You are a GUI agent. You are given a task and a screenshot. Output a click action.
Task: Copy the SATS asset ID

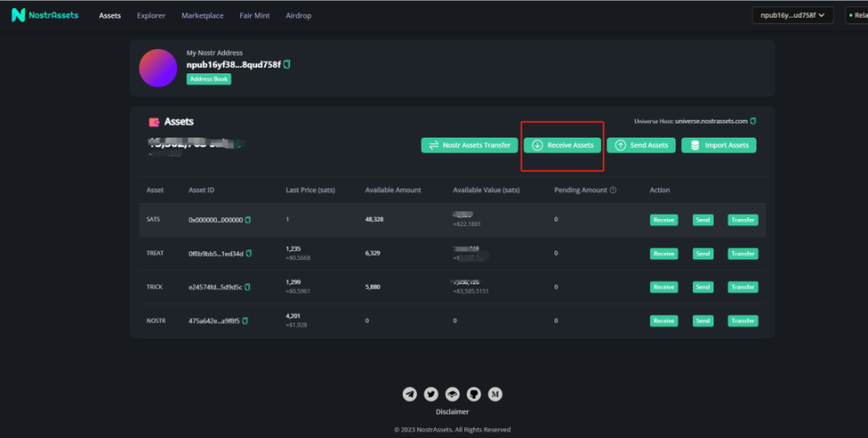[248, 220]
